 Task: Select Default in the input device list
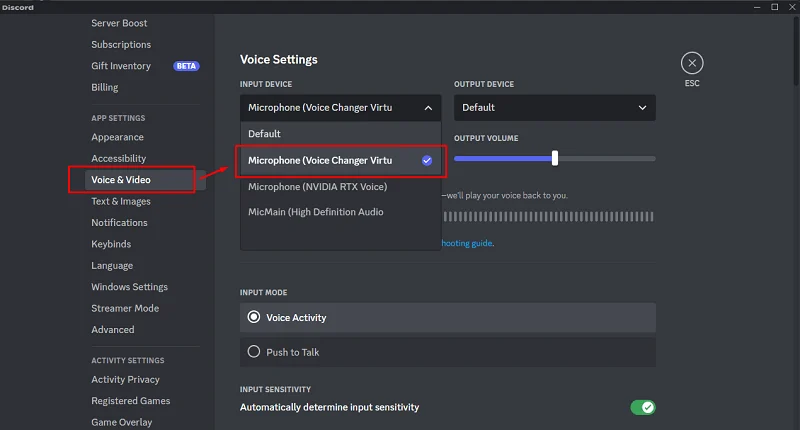pos(340,134)
